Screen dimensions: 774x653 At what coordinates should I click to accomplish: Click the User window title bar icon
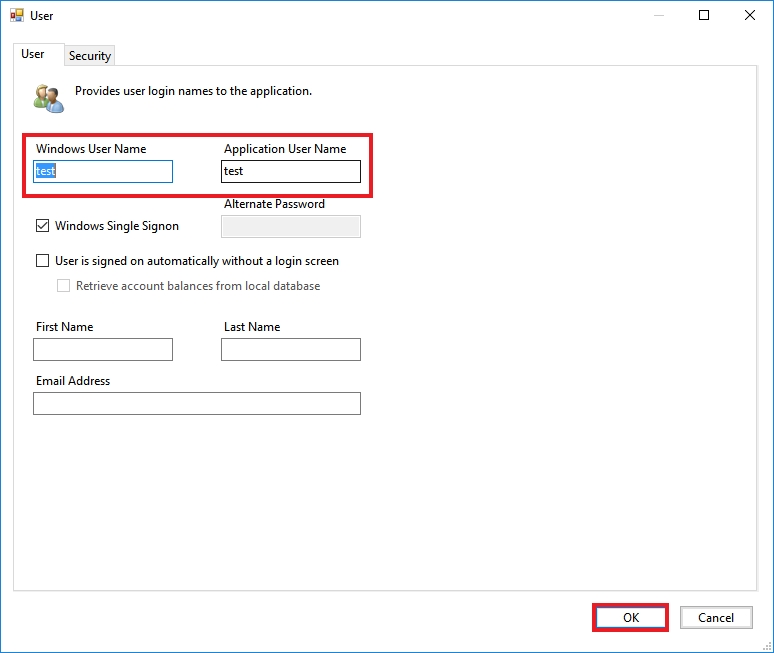tap(17, 15)
